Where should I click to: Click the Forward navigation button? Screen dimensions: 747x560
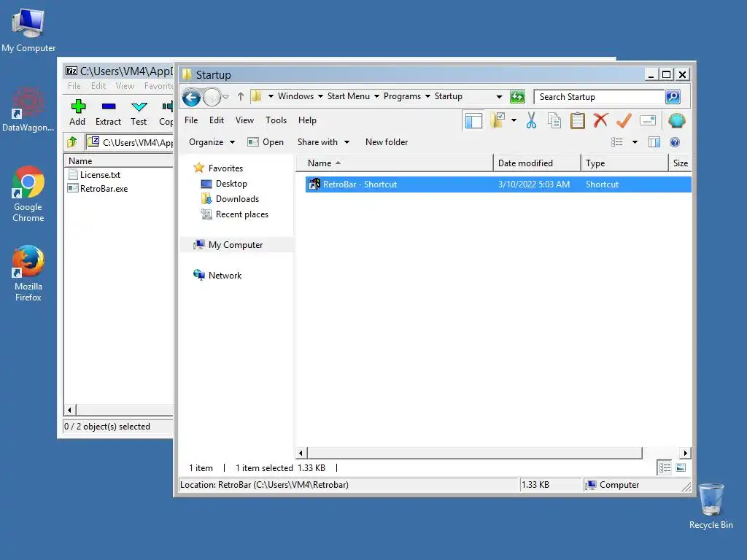pos(212,97)
